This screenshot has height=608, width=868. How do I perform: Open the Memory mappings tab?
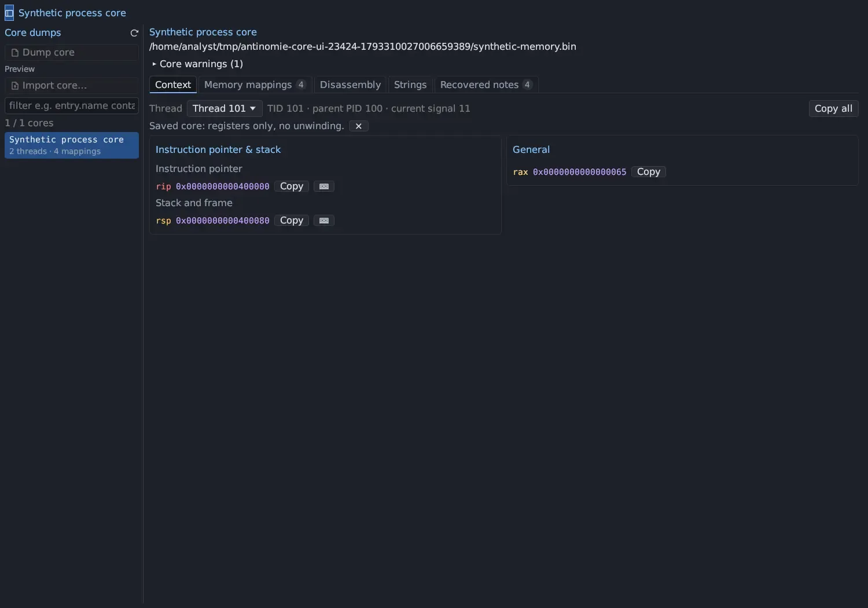255,85
